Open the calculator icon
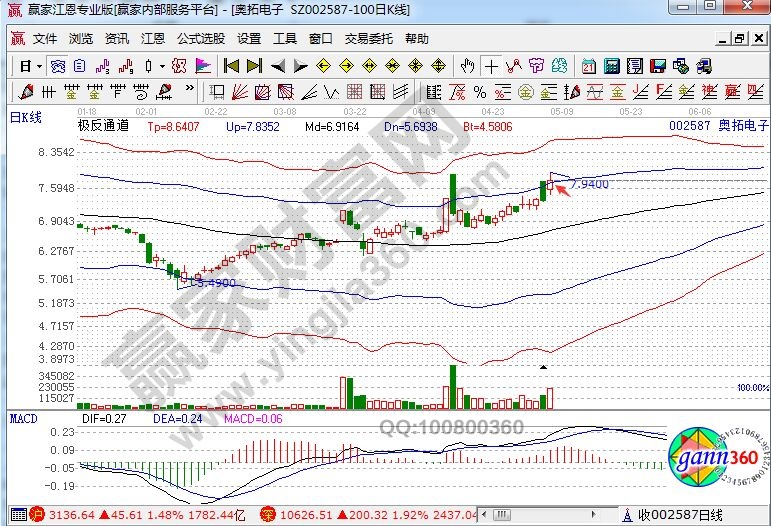Screen dimensions: 771x526 [x=612, y=66]
